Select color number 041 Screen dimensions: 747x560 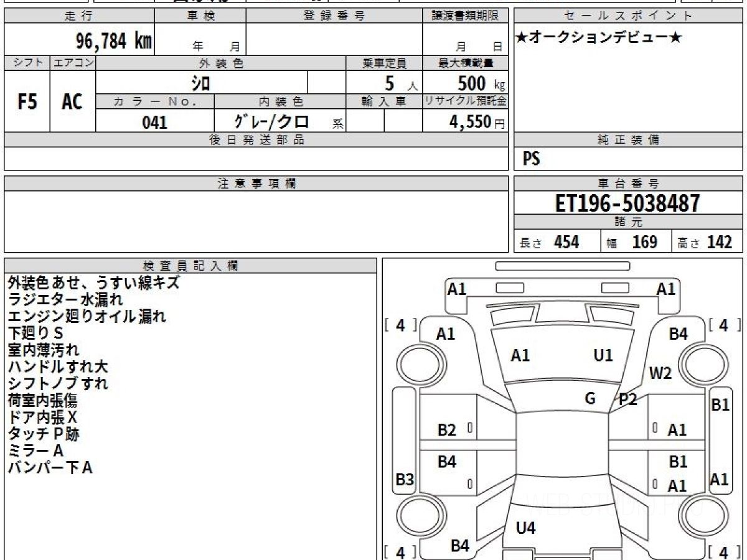pyautogui.click(x=155, y=122)
